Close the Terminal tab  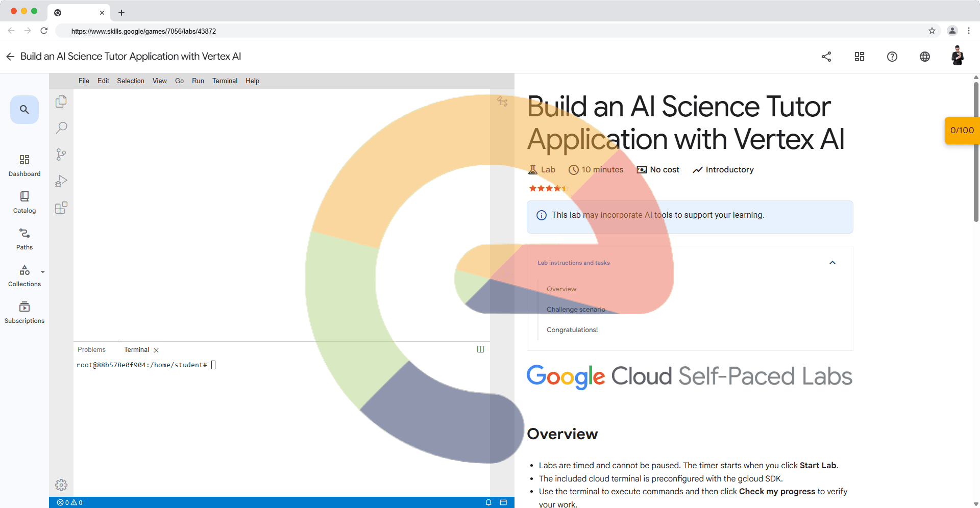(x=156, y=350)
